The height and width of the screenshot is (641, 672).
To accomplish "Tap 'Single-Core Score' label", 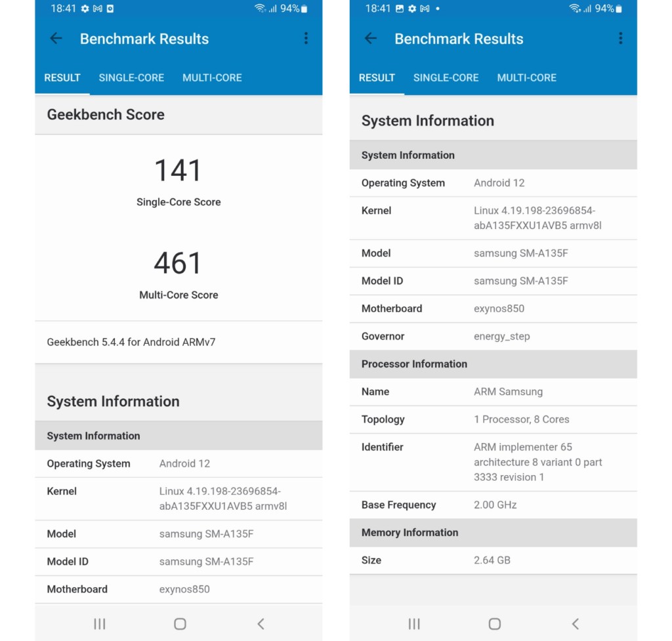I will point(178,202).
